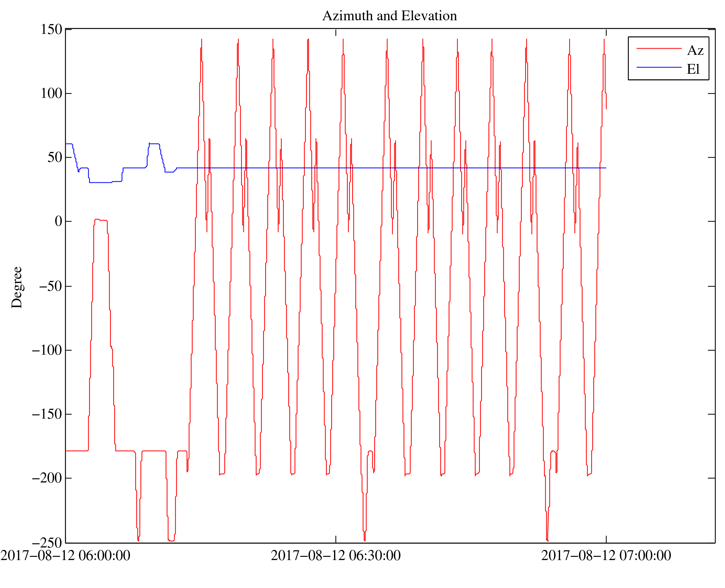Click the 'Az' legend label
Image resolution: width=725 pixels, height=588 pixels.
coord(695,50)
